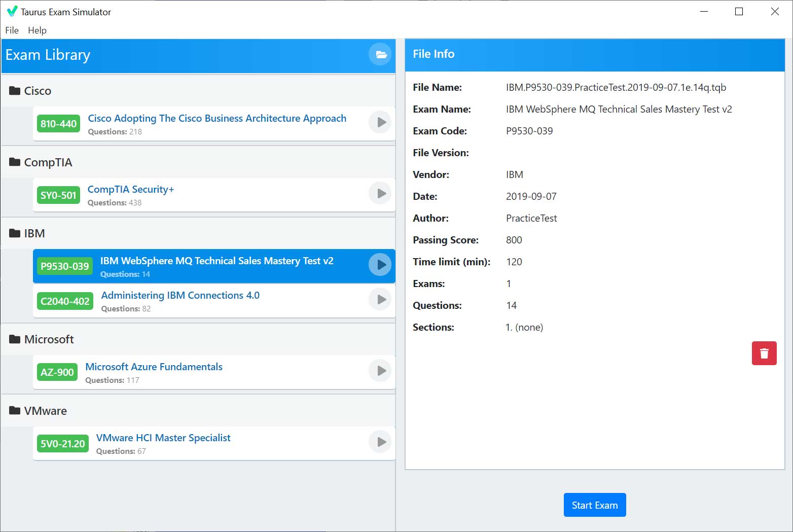
Task: Click the Questions: 67 text under VMware exam
Action: click(x=121, y=451)
